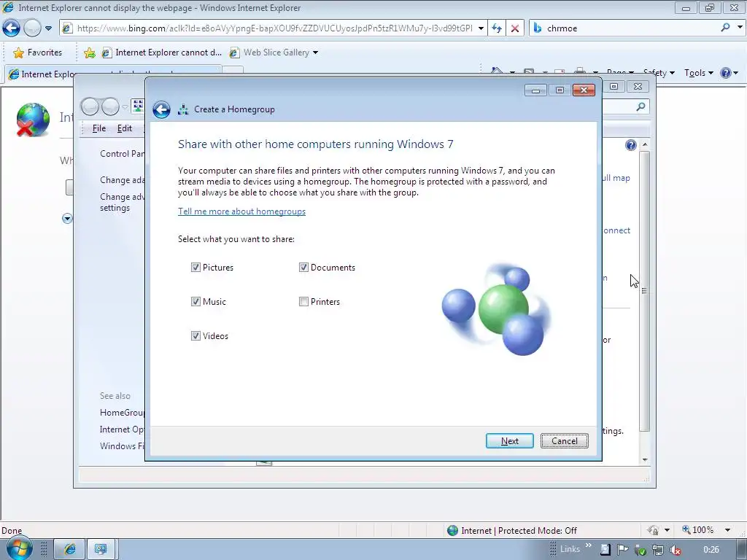Screen dimensions: 747x560
Task: Click Add to Favorites Bar star icon
Action: [89, 52]
